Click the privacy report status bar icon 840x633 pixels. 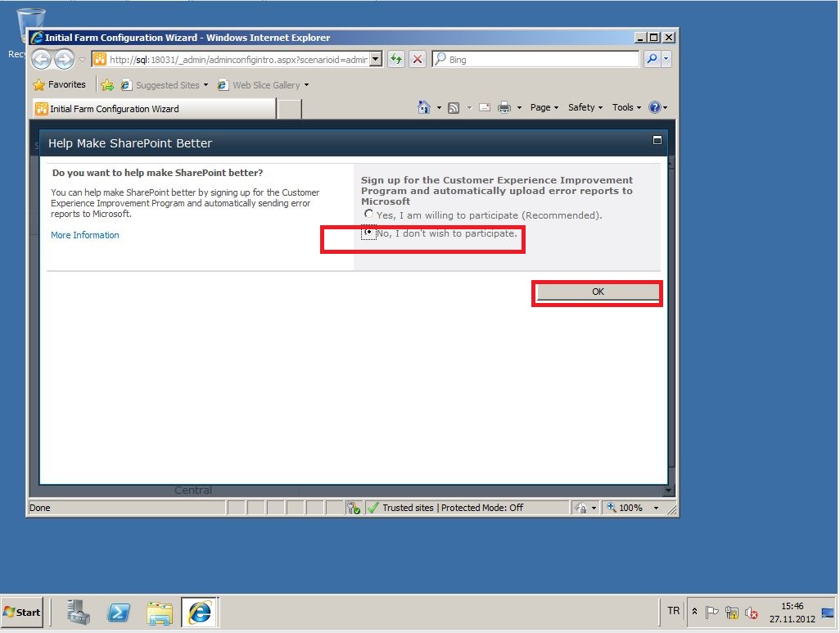580,508
